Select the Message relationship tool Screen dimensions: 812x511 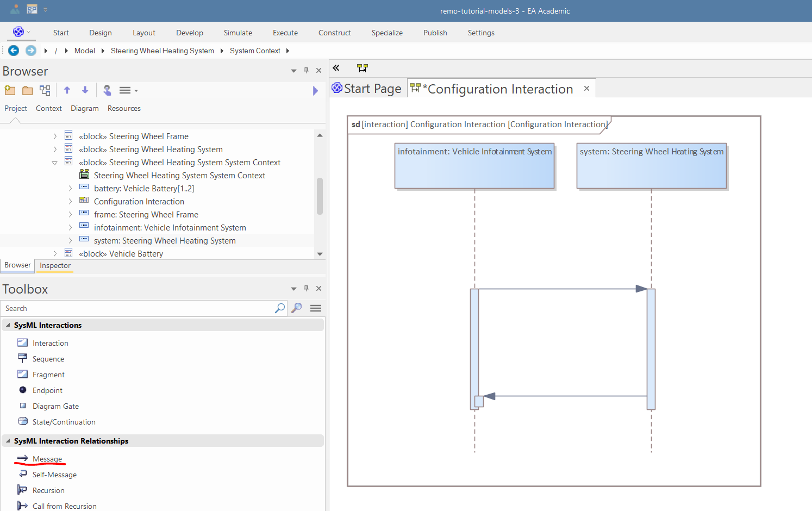tap(47, 459)
